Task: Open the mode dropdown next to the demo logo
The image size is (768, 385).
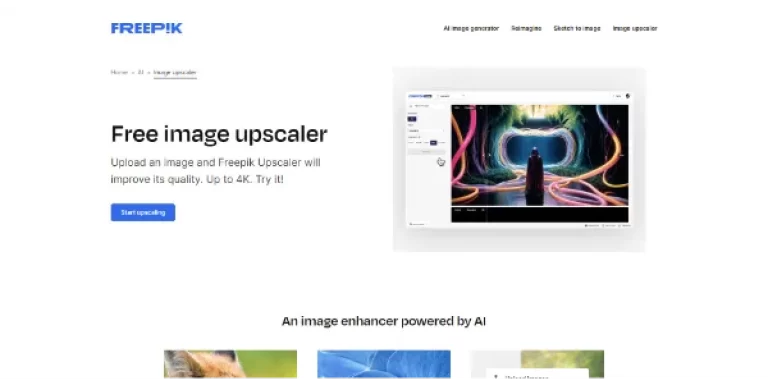Action: (x=451, y=96)
